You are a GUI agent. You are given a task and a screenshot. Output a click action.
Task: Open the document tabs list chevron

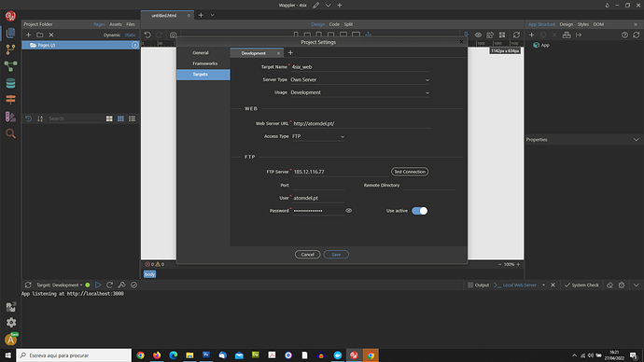pyautogui.click(x=213, y=15)
